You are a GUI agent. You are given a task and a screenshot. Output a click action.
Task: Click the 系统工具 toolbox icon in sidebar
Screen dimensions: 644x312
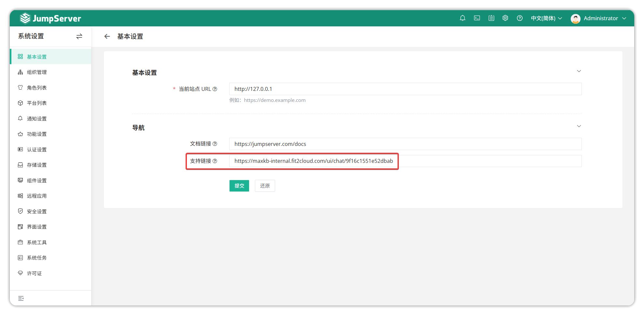21,242
